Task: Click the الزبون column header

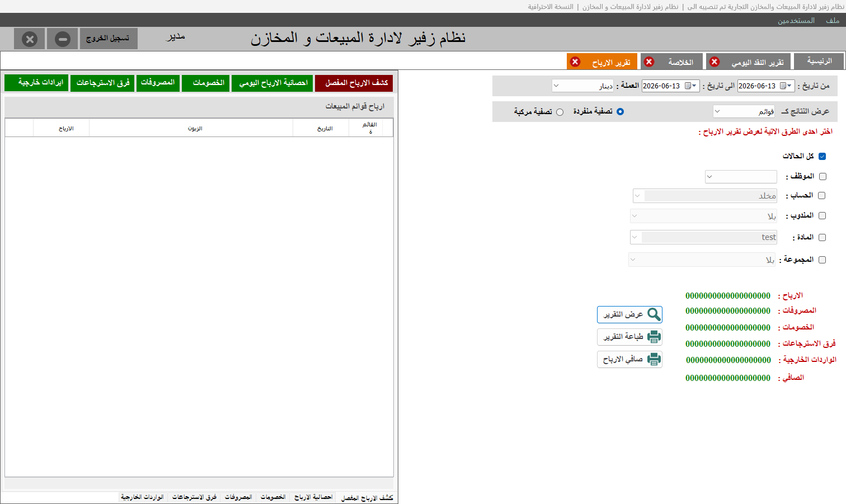Action: [x=191, y=128]
